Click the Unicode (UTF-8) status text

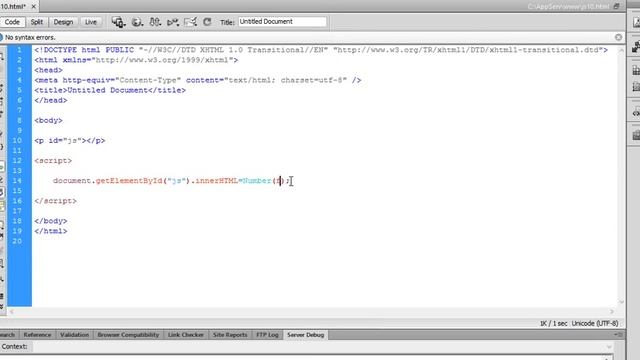click(x=595, y=323)
